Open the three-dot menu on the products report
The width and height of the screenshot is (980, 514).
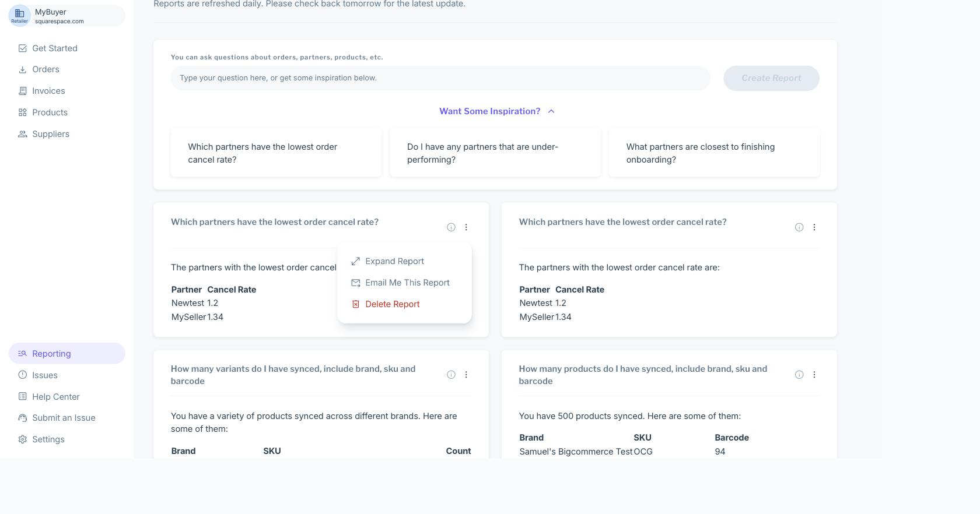814,375
